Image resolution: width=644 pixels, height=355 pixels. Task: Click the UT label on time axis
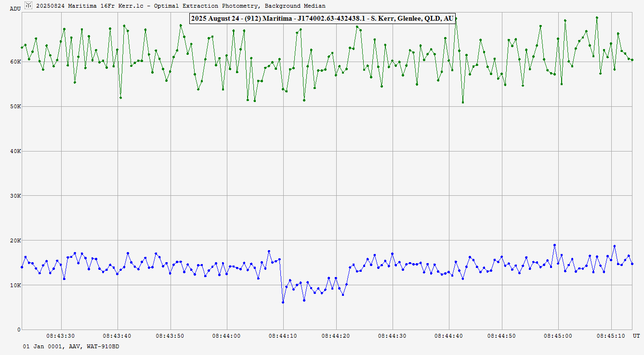coord(636,336)
